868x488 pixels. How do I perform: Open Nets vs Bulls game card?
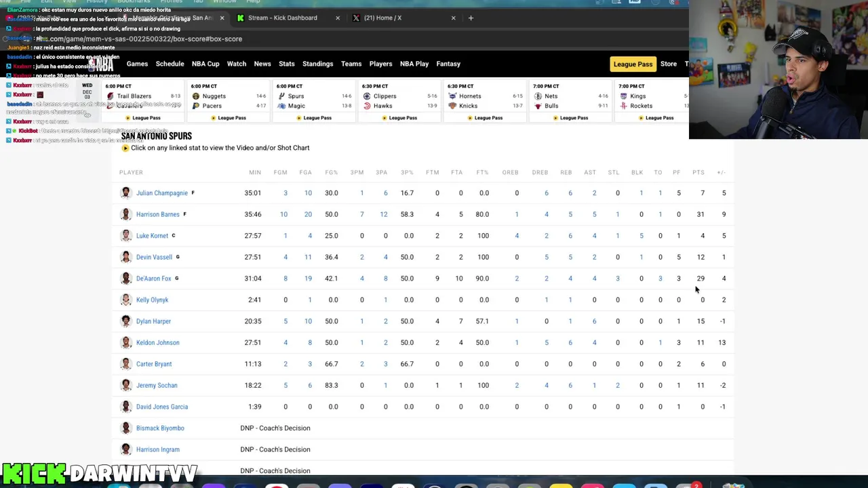click(571, 101)
